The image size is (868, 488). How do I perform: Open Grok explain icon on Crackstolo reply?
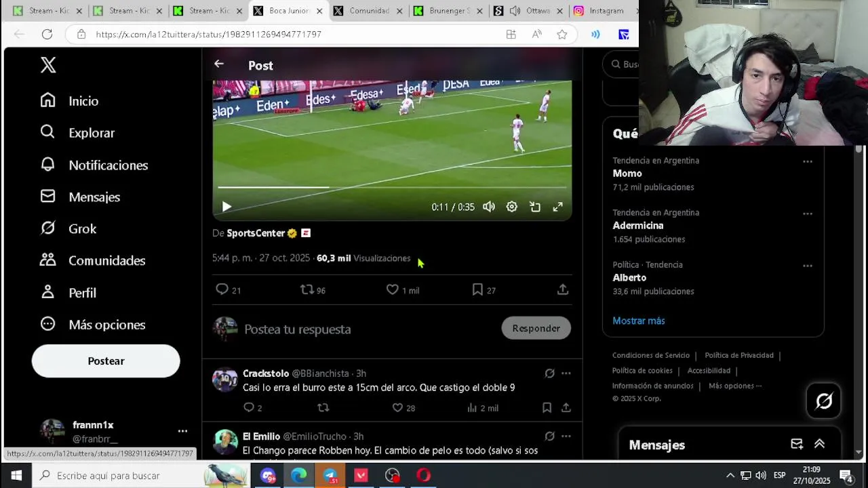[550, 373]
